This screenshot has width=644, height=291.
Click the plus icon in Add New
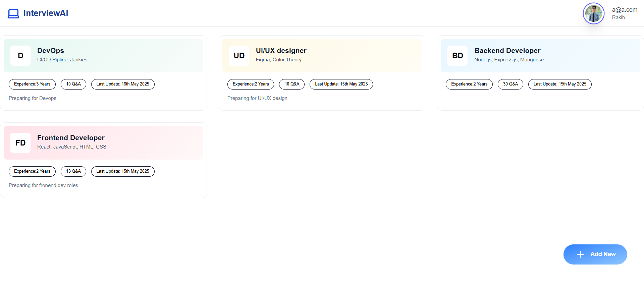point(580,254)
